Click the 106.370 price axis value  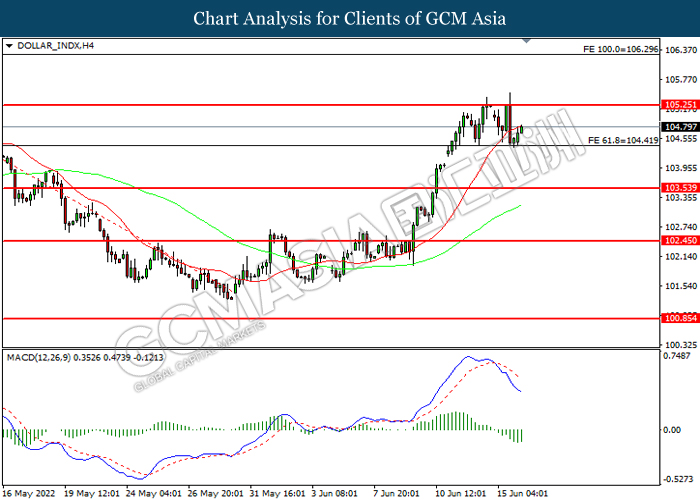click(x=681, y=50)
